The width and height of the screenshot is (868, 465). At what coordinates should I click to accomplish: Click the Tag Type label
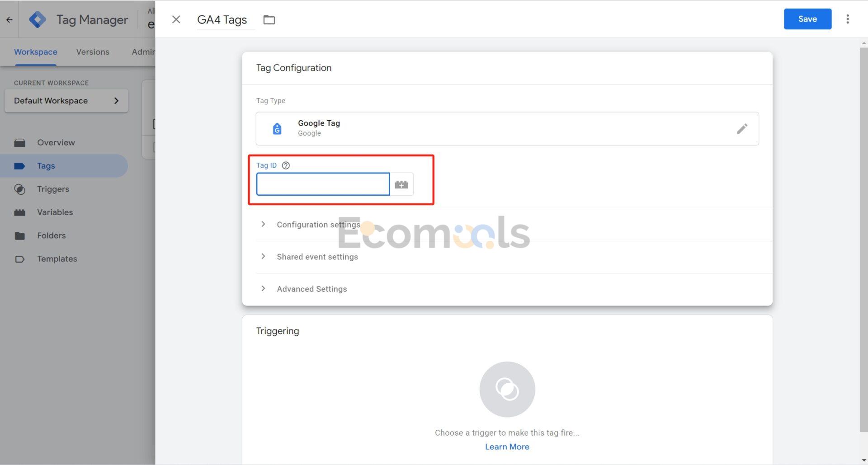[x=271, y=101]
